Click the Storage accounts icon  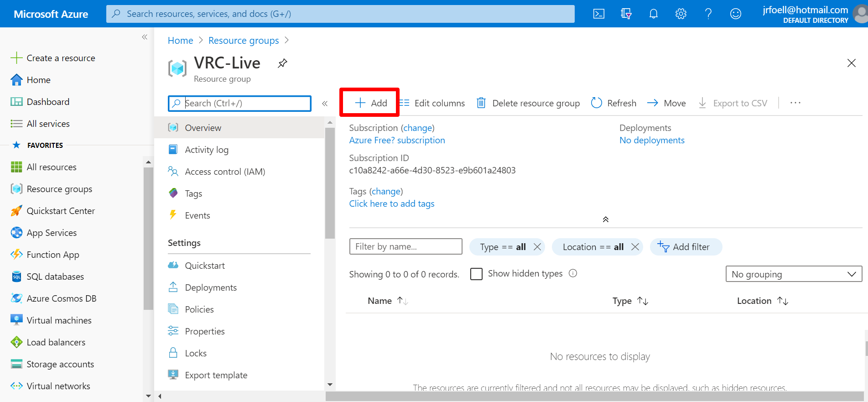pos(16,364)
